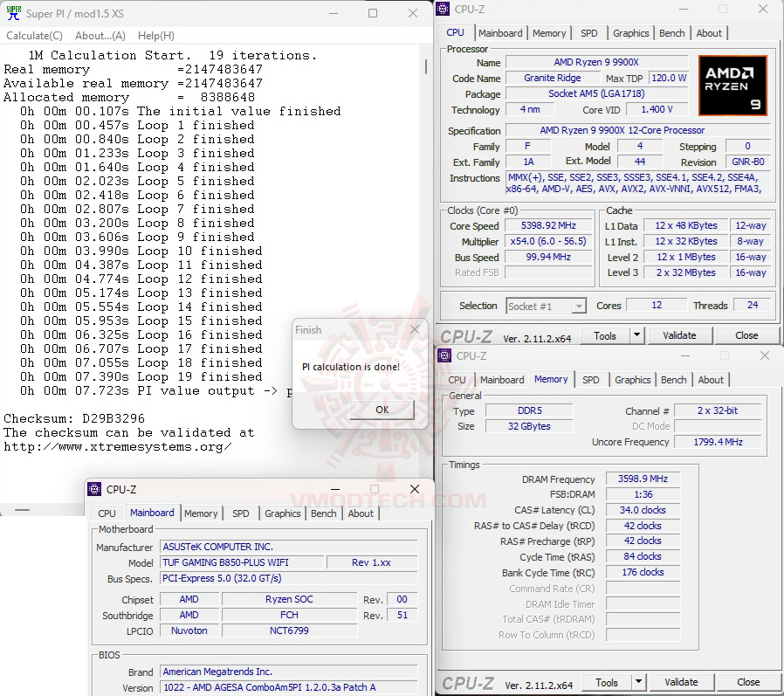Open the Help menu in Super PI
This screenshot has width=784, height=696.
click(x=154, y=35)
